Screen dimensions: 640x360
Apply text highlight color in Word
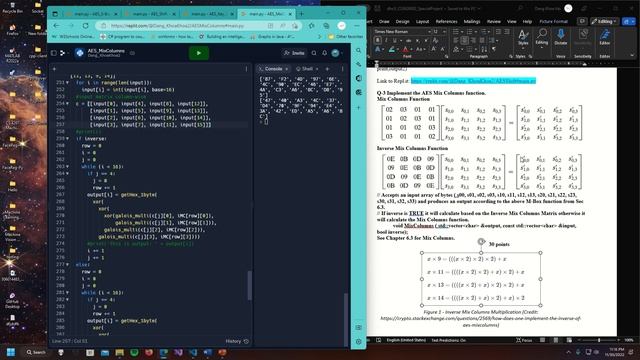tap(391, 49)
